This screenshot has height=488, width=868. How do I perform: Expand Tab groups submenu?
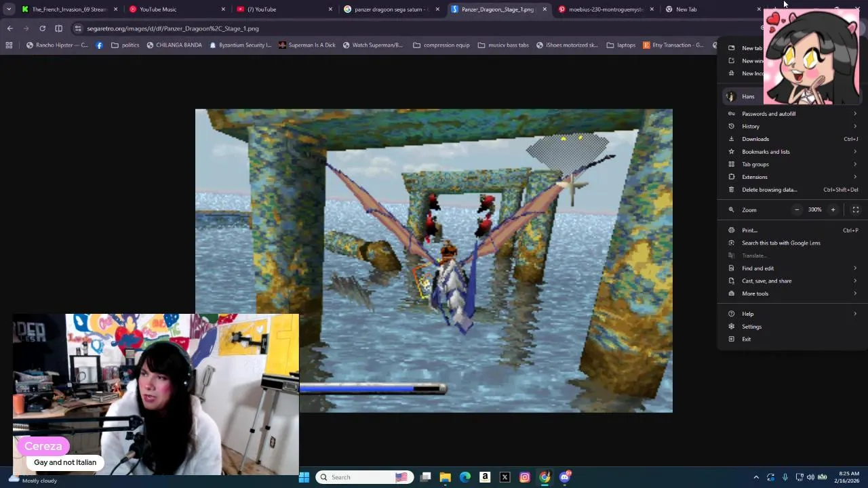point(792,164)
